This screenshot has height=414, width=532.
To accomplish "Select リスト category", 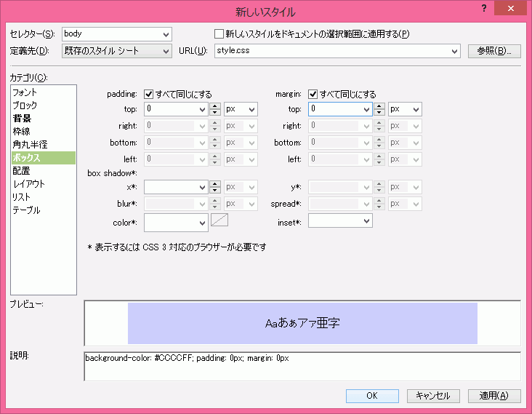I will pyautogui.click(x=43, y=197).
